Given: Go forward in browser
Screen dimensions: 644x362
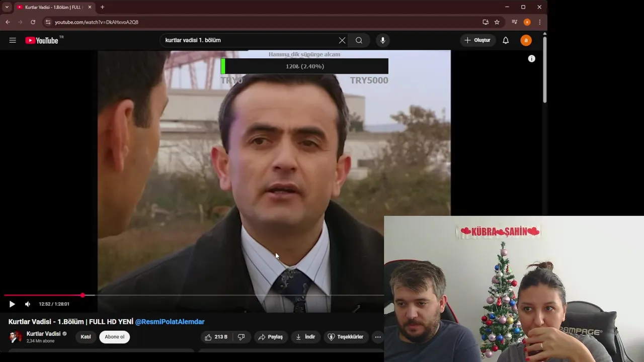Looking at the screenshot, I should point(20,22).
